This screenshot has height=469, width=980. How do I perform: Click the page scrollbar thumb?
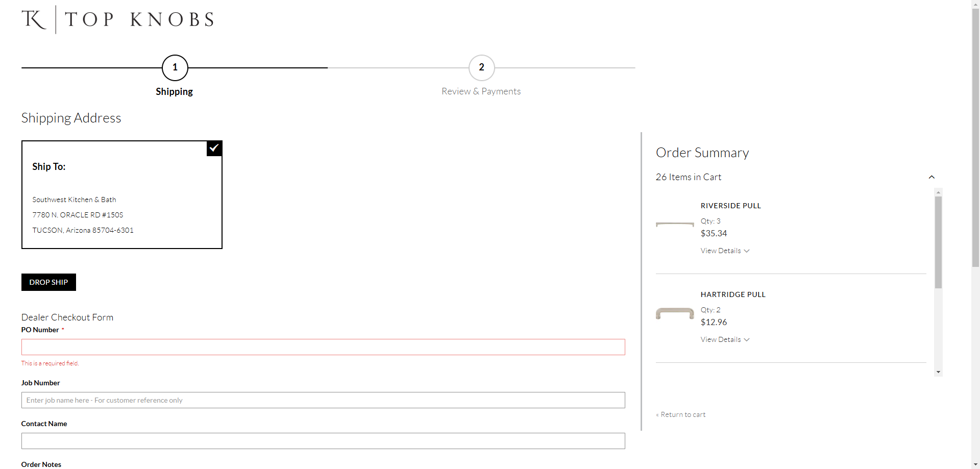pyautogui.click(x=975, y=137)
